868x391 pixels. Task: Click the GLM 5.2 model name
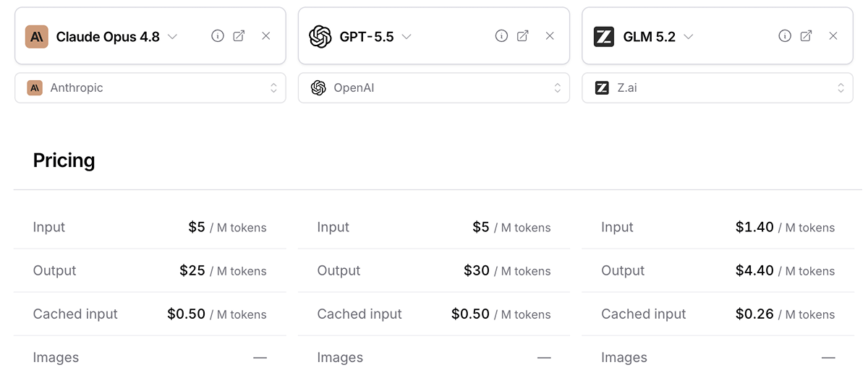click(650, 37)
